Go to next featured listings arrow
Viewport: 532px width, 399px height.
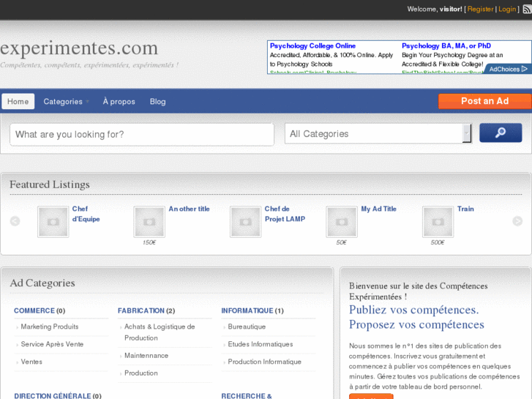[x=517, y=221]
